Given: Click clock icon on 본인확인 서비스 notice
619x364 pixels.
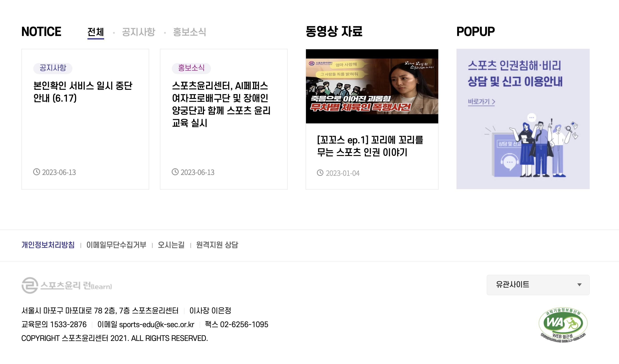Looking at the screenshot, I should (x=37, y=172).
